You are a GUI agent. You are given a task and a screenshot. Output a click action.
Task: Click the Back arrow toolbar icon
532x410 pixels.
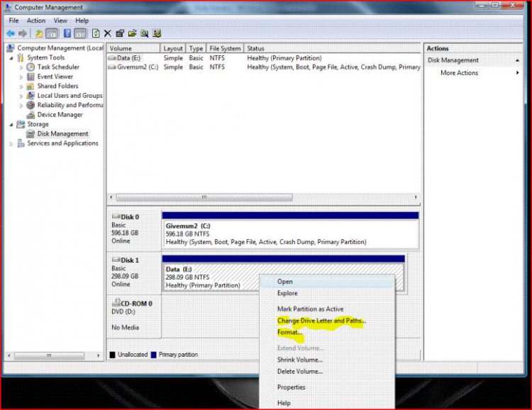point(11,33)
